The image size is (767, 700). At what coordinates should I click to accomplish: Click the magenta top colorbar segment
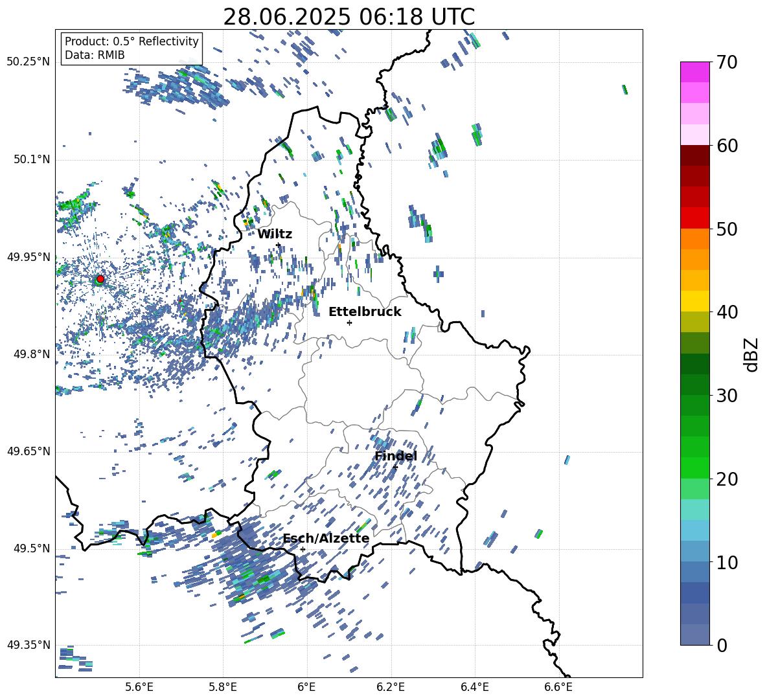[x=694, y=72]
